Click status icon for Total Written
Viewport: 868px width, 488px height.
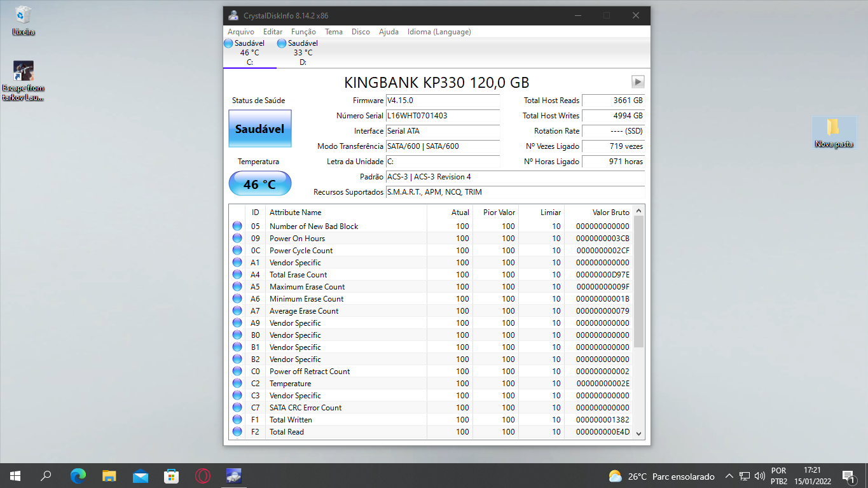(x=237, y=419)
